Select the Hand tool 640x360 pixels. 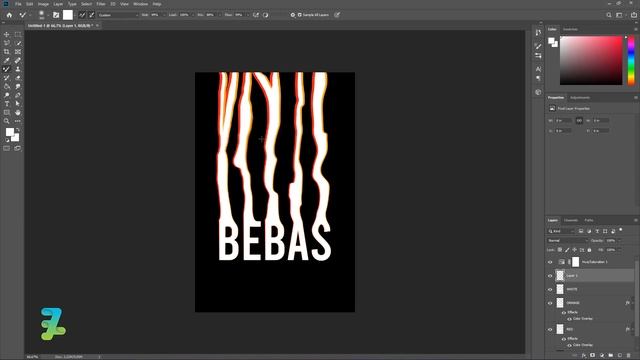pos(18,113)
